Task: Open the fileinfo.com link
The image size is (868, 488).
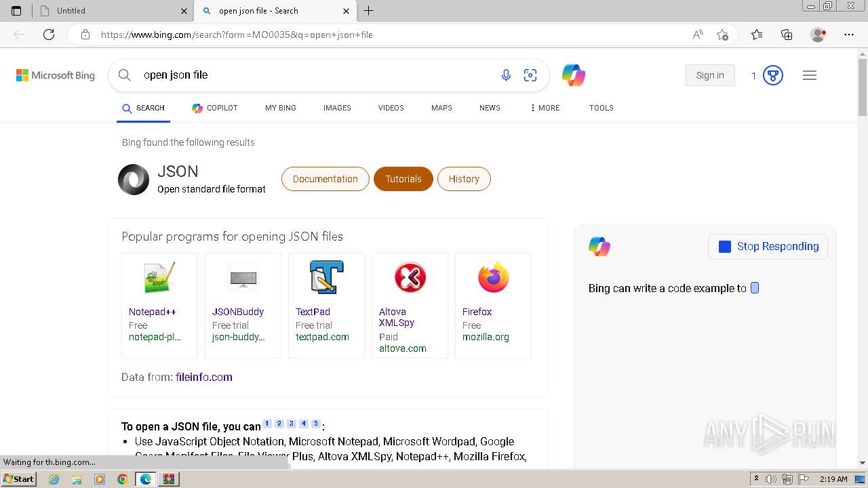Action: pos(204,377)
